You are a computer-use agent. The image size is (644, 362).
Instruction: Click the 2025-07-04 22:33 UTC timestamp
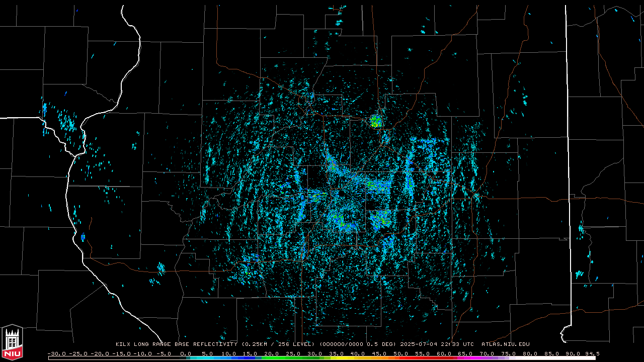pos(437,344)
